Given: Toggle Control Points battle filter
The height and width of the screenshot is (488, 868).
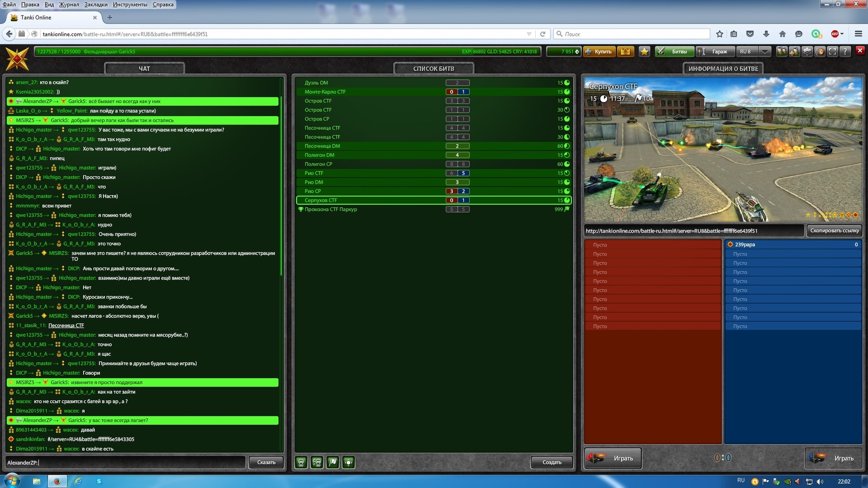Looking at the screenshot, I should coord(348,462).
